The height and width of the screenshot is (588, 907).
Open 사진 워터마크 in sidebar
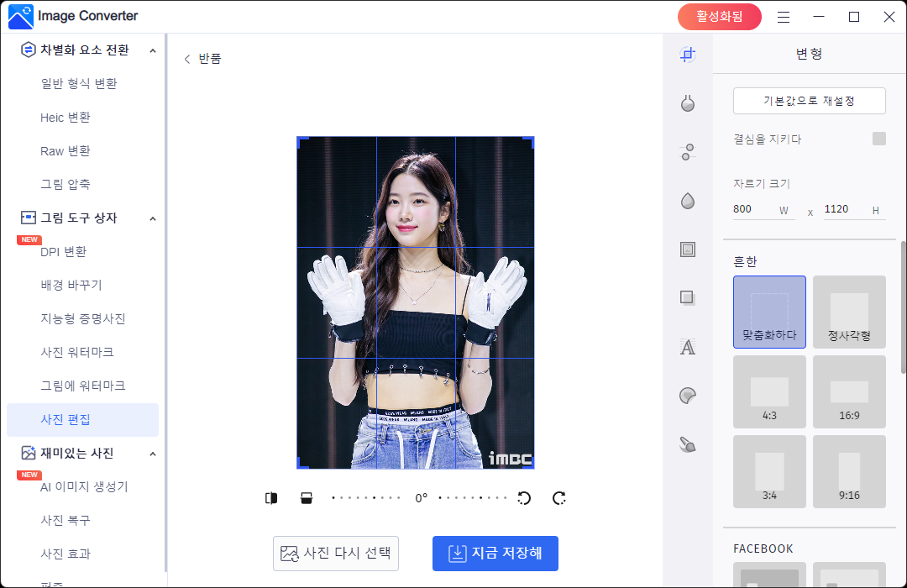coord(77,352)
